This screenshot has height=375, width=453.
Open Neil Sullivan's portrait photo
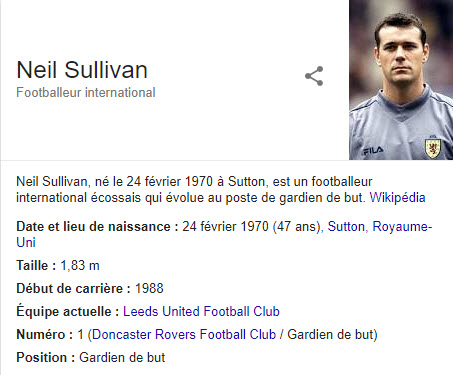401,80
